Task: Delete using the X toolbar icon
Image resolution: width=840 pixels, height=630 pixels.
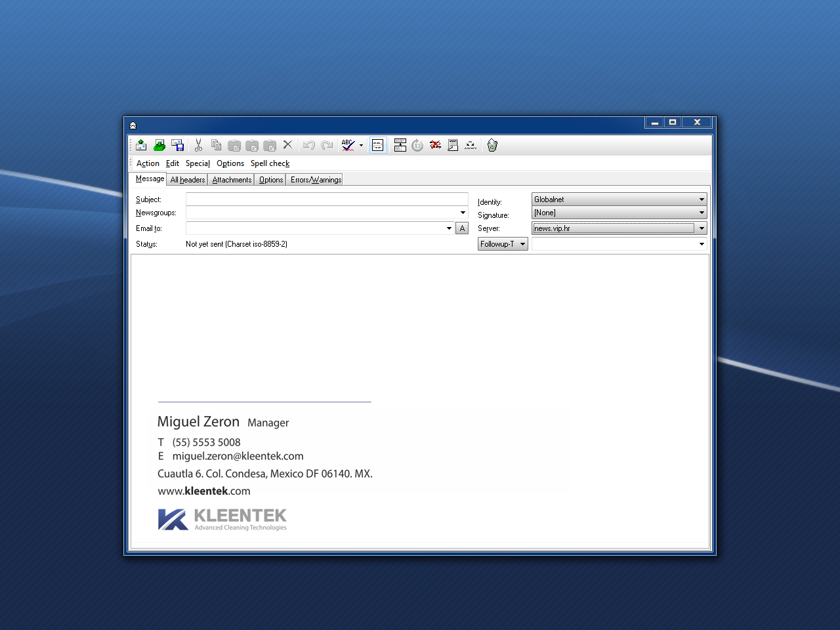Action: tap(287, 145)
